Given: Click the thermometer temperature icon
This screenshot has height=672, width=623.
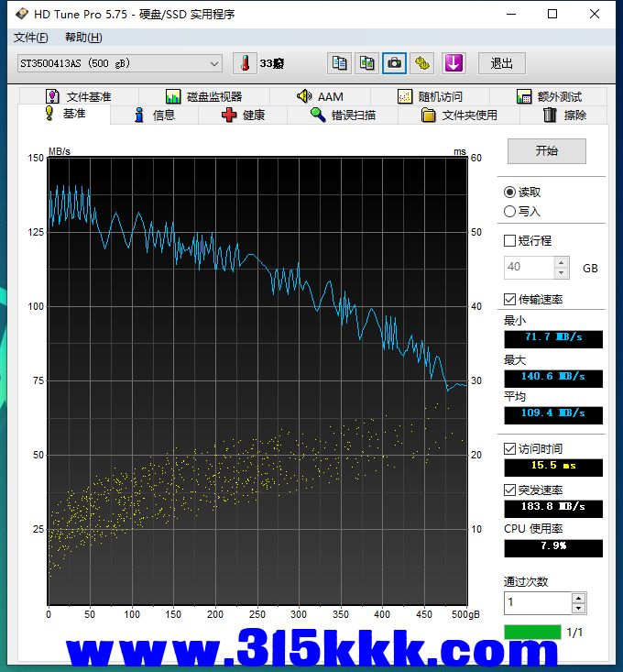Looking at the screenshot, I should (x=245, y=63).
